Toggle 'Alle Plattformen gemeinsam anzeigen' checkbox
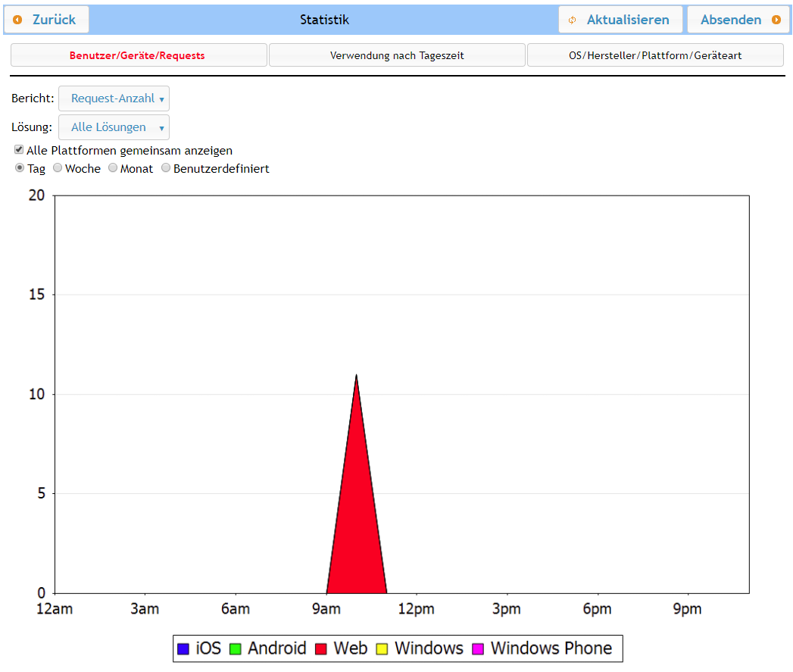Viewport: 793px width, 672px height. [x=19, y=150]
